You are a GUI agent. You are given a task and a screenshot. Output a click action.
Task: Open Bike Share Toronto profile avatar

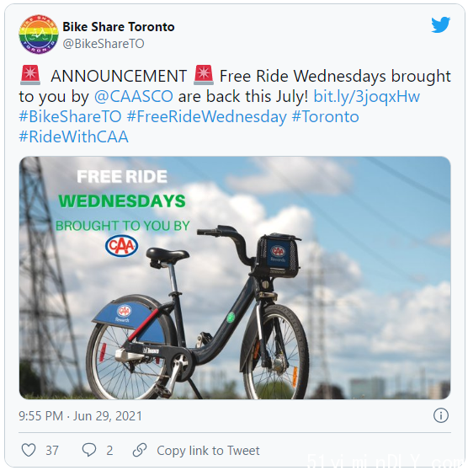point(39,35)
